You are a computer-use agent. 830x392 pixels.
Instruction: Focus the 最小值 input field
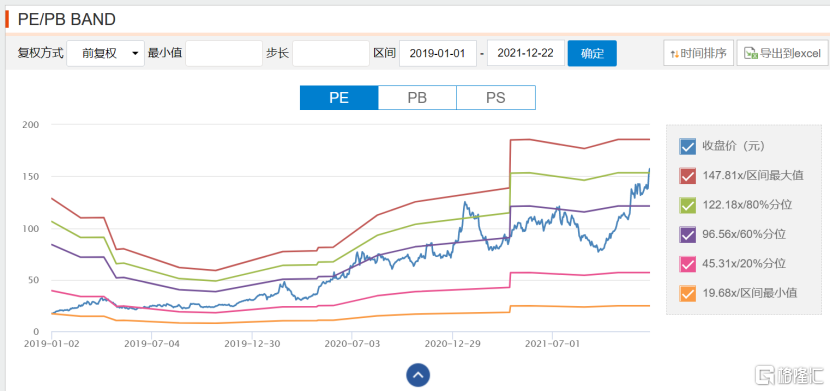coord(224,53)
